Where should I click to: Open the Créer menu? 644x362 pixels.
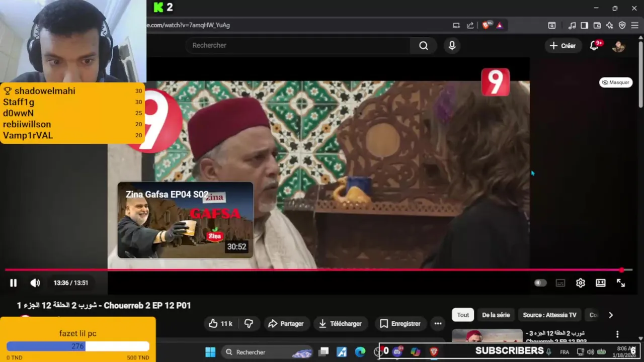pyautogui.click(x=562, y=46)
